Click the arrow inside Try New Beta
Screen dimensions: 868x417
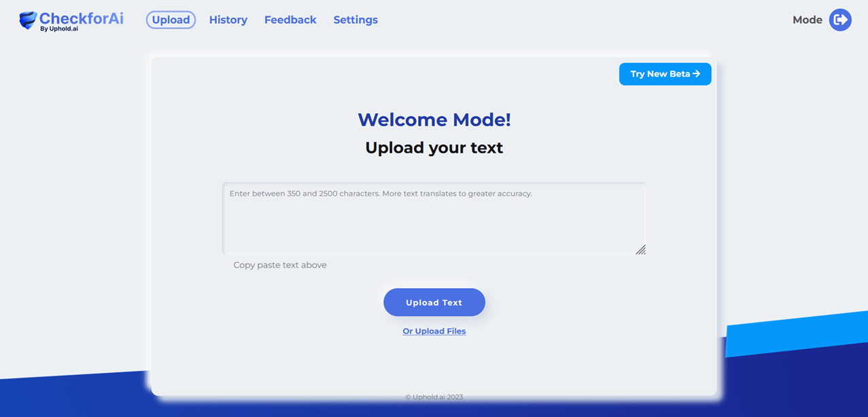click(696, 73)
